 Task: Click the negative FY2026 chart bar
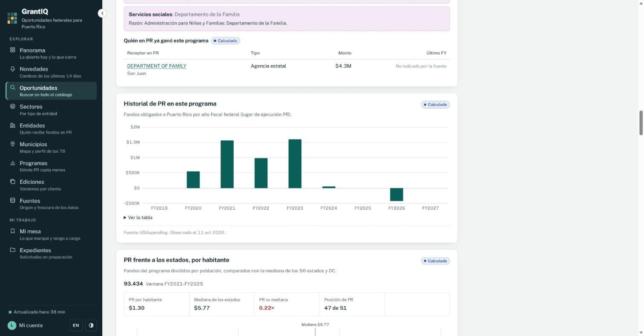397,194
